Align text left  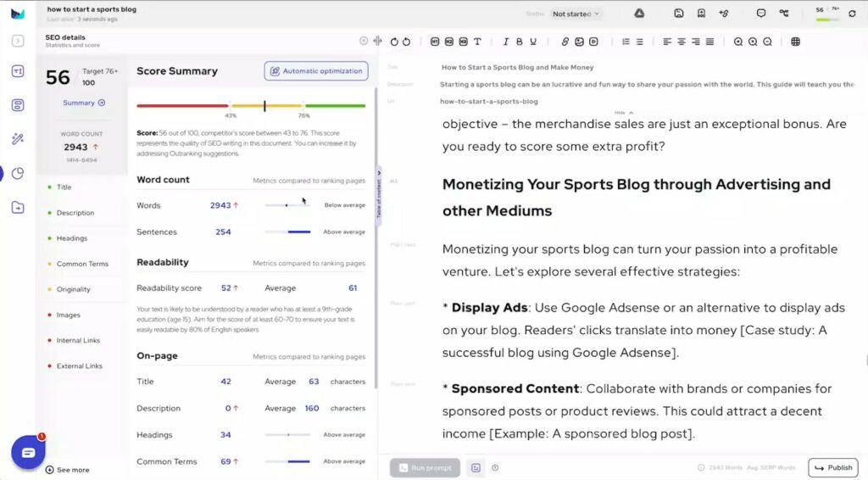(667, 42)
